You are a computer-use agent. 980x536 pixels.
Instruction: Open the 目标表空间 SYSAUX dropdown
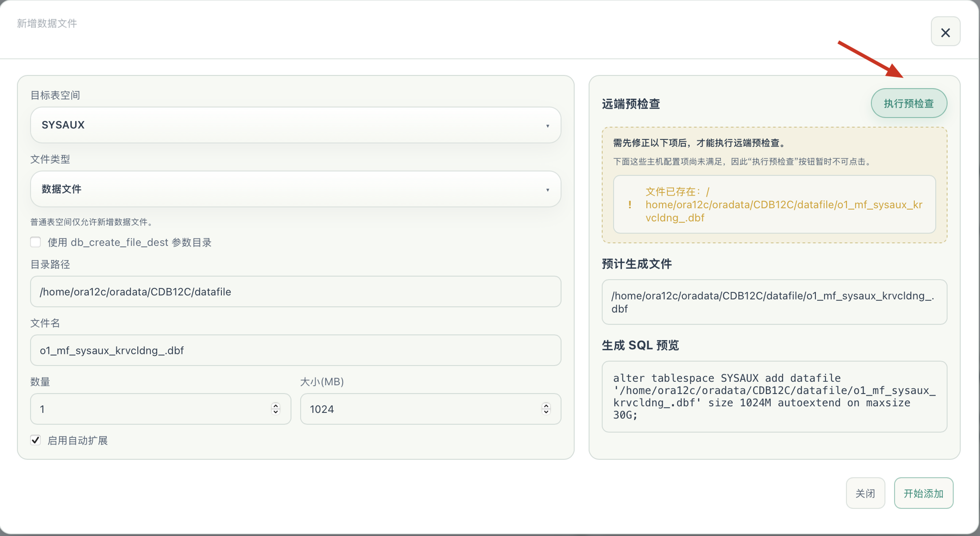(x=296, y=125)
